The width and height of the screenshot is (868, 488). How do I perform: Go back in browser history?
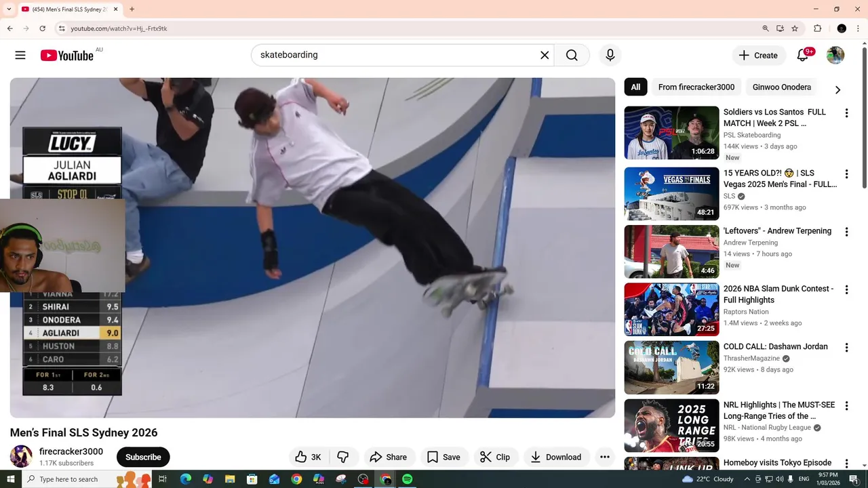pyautogui.click(x=10, y=28)
